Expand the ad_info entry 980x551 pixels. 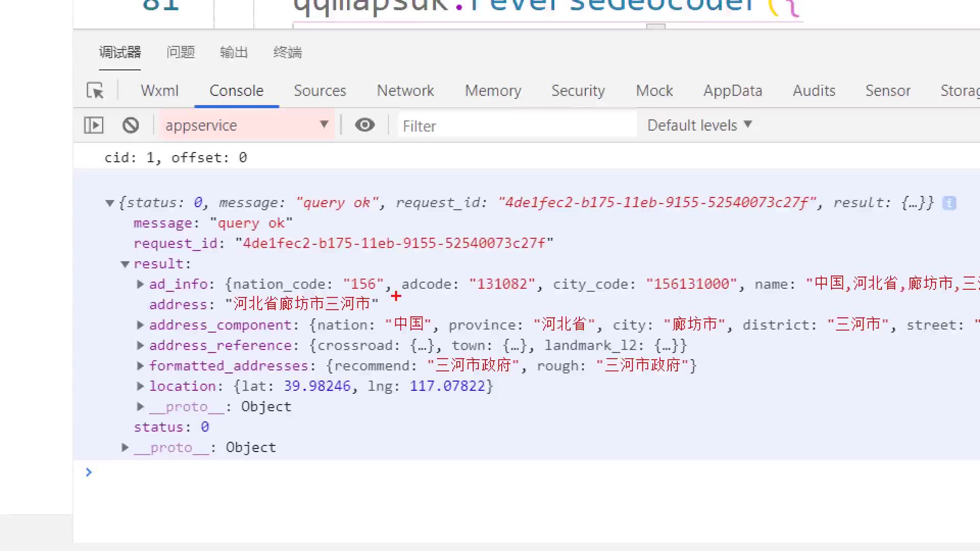tap(140, 284)
